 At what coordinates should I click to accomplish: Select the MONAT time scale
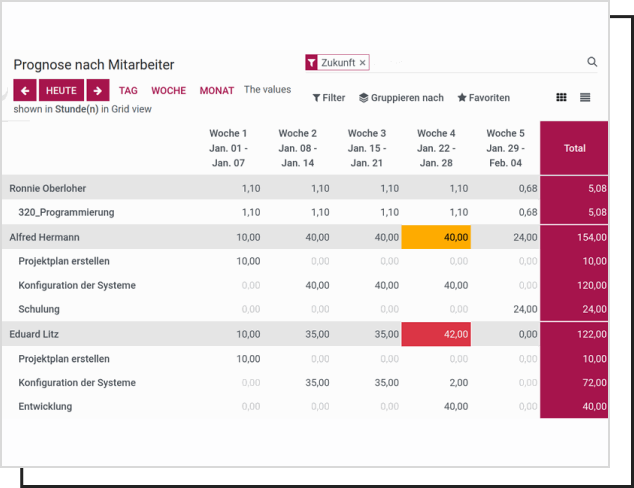pyautogui.click(x=216, y=90)
